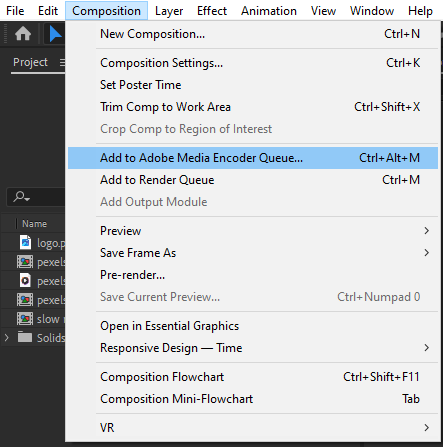This screenshot has width=443, height=447.
Task: Click the search magnifier icon in Project panel
Action: click(21, 197)
